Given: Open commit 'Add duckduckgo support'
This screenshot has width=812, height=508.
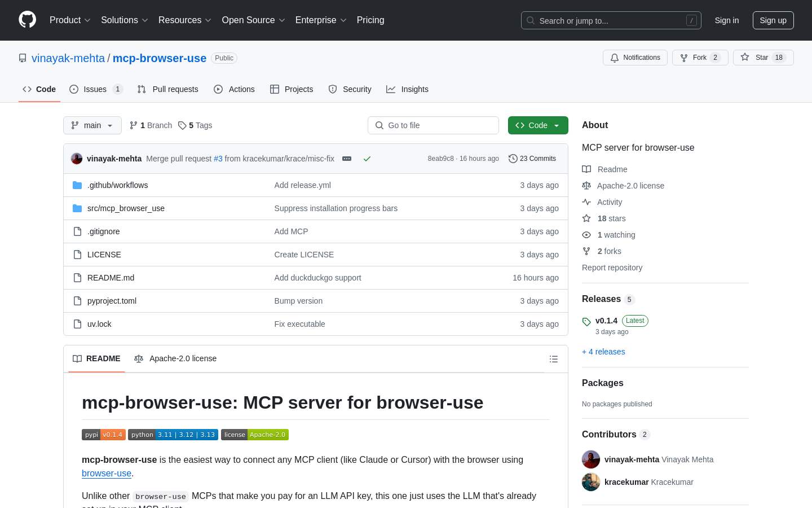Looking at the screenshot, I should 317,278.
